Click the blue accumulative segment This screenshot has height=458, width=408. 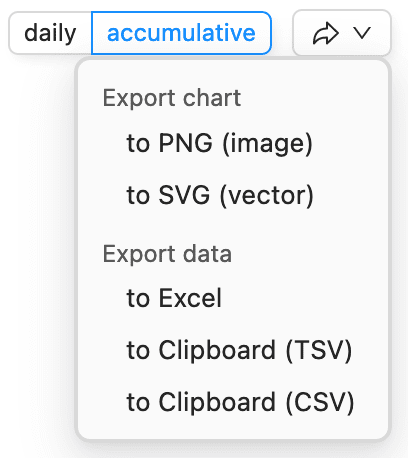tap(181, 33)
